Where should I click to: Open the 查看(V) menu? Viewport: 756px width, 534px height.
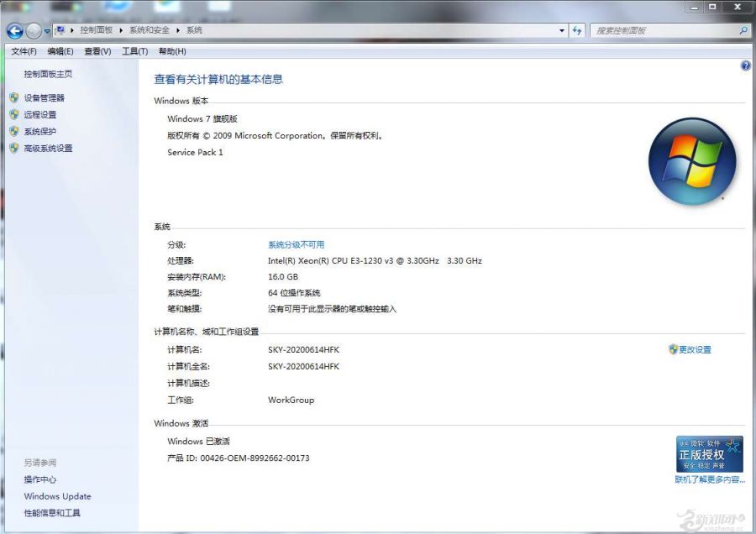click(97, 51)
